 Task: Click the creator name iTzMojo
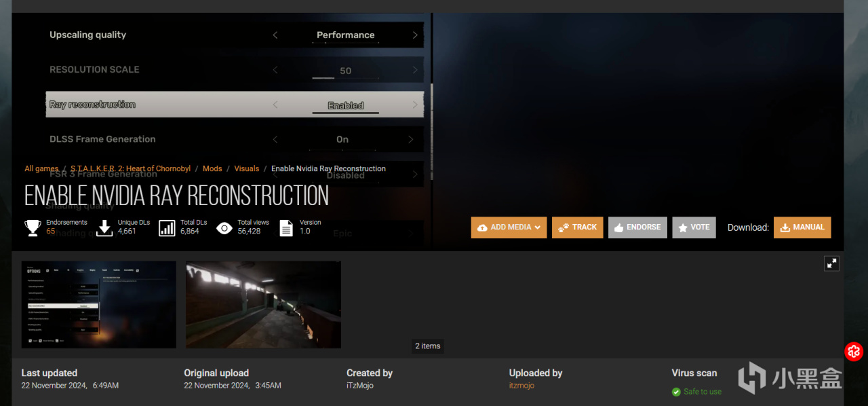click(x=360, y=386)
